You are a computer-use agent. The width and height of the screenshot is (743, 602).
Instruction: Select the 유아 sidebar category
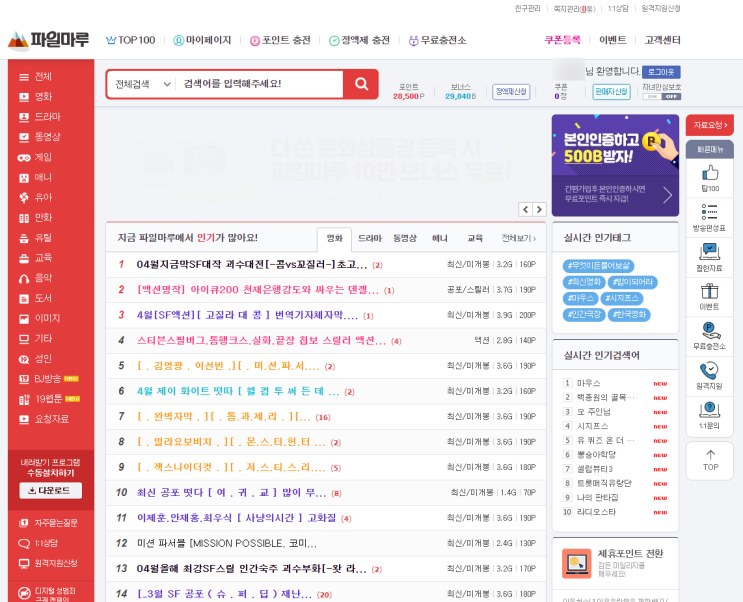pyautogui.click(x=35, y=198)
